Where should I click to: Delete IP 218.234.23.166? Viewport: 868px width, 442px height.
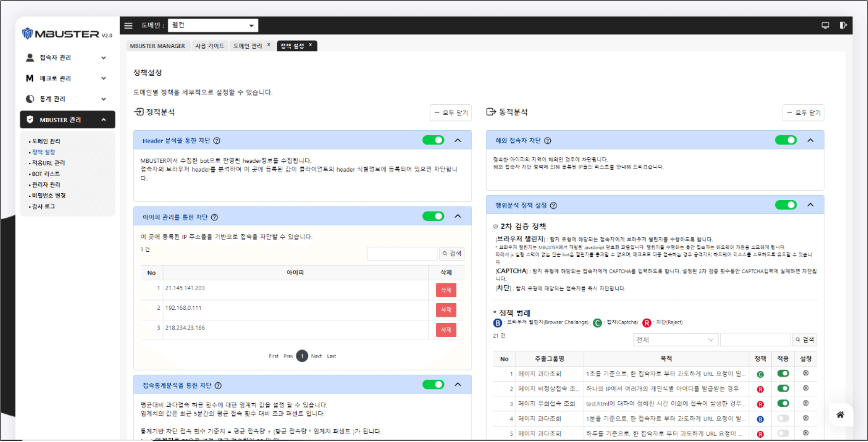(446, 330)
